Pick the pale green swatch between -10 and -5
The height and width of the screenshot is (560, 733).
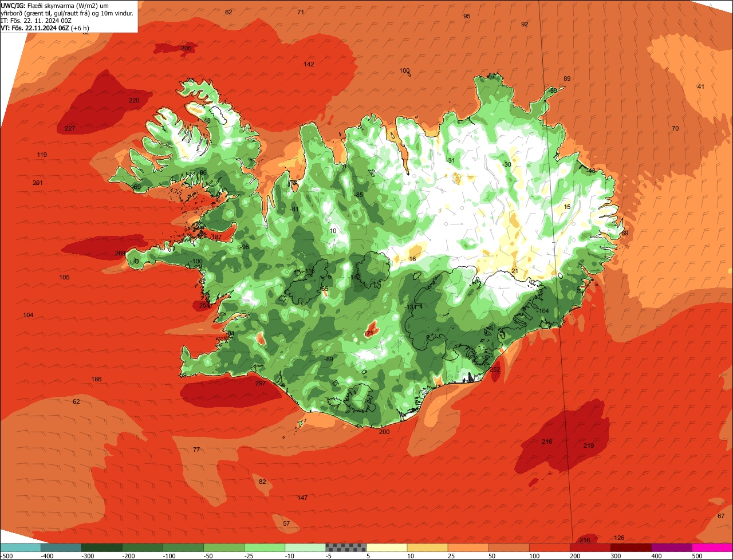click(x=305, y=547)
